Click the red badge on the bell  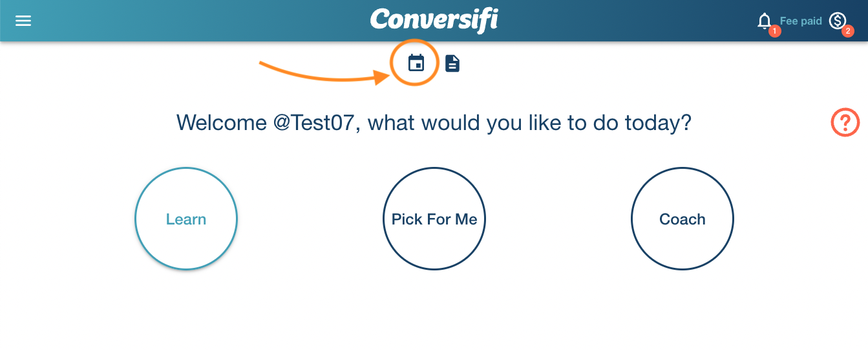coord(774,30)
